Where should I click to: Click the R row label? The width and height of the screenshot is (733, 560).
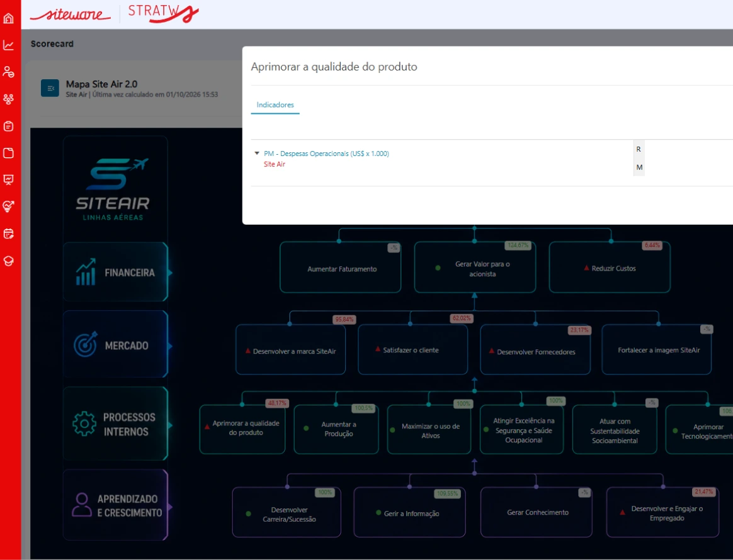point(639,149)
